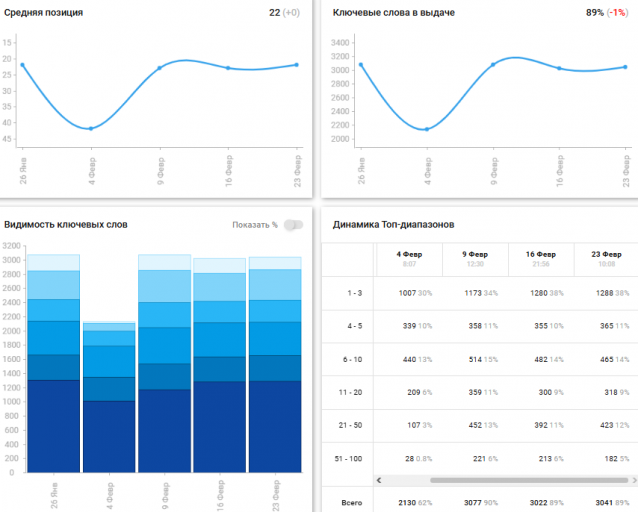Image resolution: width=638 pixels, height=512 pixels.
Task: Click the cell value 209 6%
Action: pos(420,392)
